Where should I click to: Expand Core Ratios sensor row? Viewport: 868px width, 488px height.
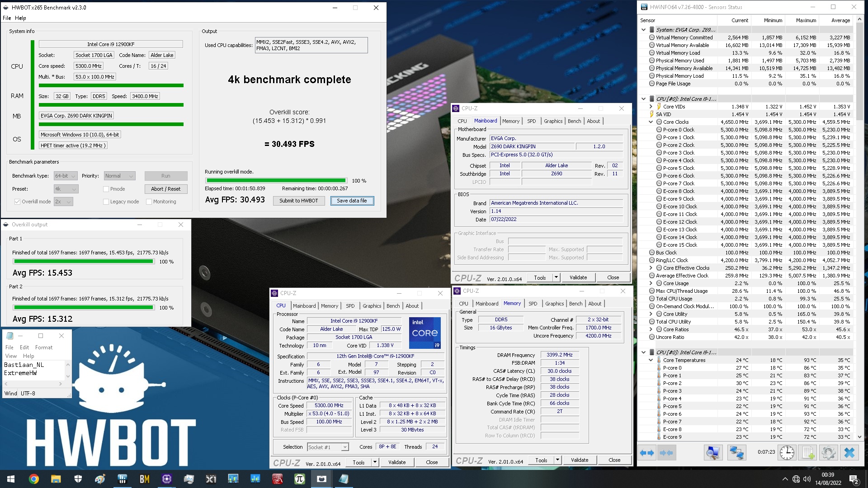point(651,329)
